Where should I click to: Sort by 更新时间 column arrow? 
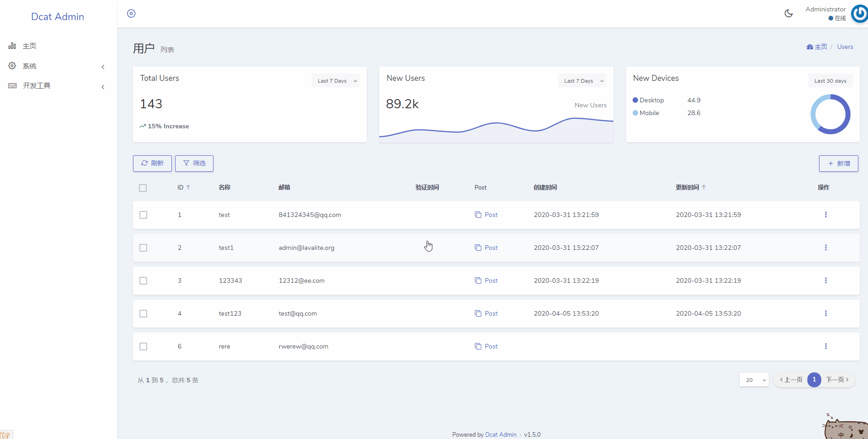point(704,187)
